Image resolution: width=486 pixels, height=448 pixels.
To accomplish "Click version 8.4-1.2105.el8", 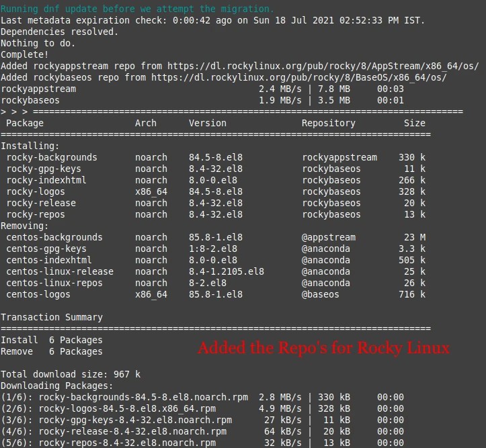I will pos(227,272).
